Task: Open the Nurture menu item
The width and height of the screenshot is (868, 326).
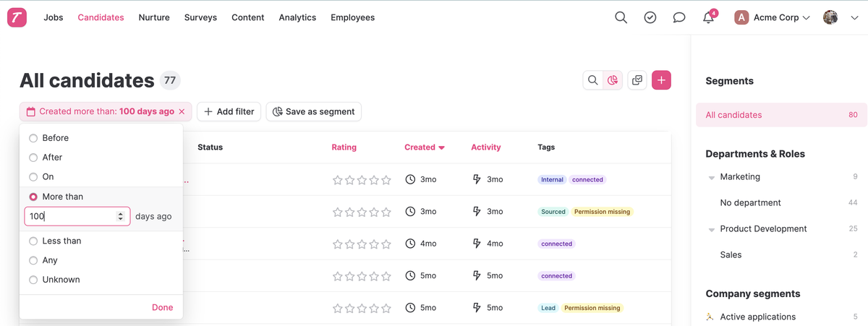Action: click(x=154, y=17)
